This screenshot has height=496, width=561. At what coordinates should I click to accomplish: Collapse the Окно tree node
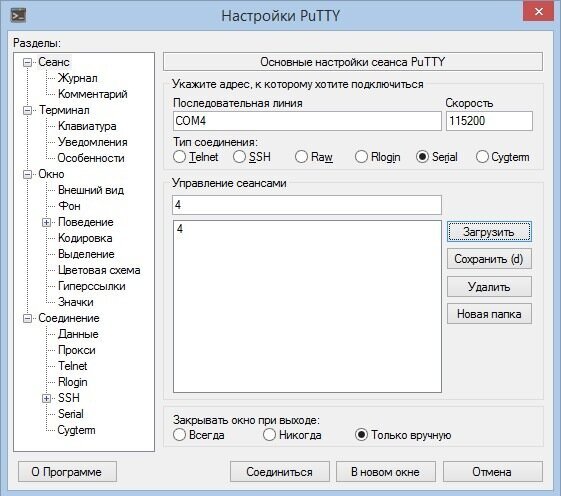(x=28, y=175)
